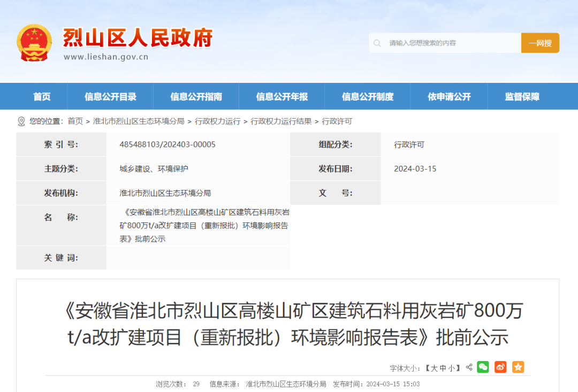Open 依申请公开 navigation item
Viewport: 578px width, 392px height.
coord(449,97)
